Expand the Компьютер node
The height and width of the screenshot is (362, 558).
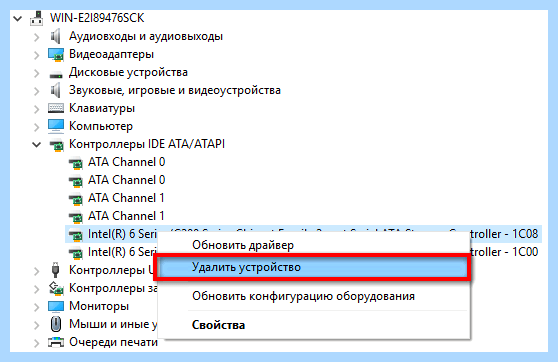click(x=37, y=127)
